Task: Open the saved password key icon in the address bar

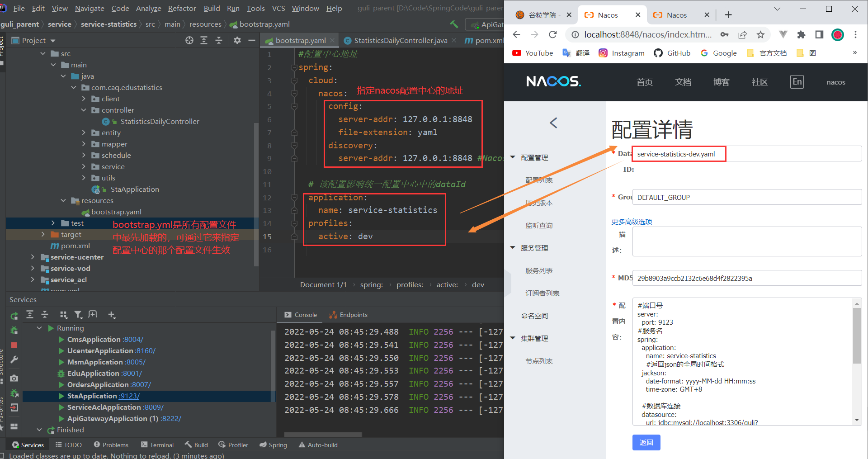Action: coord(724,34)
